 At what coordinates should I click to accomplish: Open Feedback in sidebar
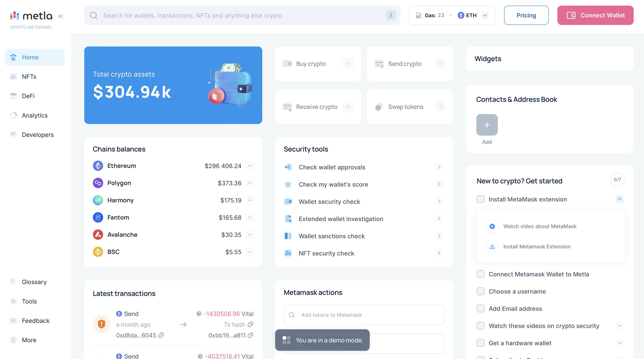[x=35, y=321]
